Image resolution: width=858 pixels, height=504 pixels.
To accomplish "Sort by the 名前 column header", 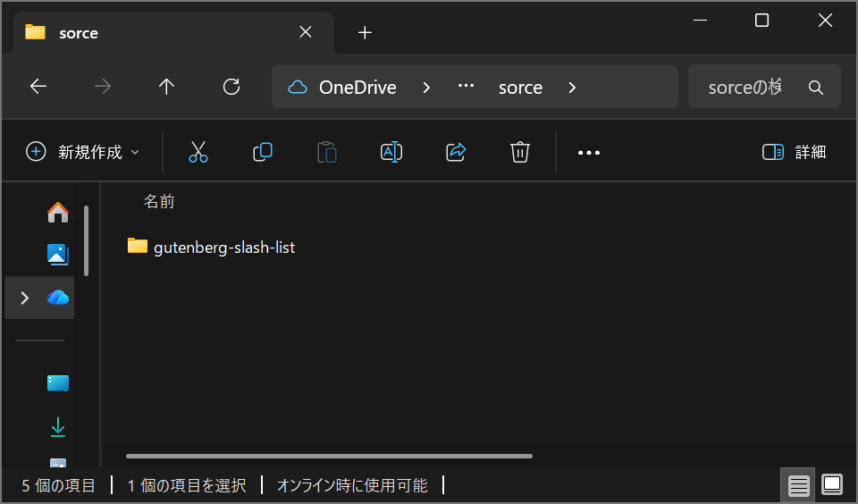I will pos(159,202).
